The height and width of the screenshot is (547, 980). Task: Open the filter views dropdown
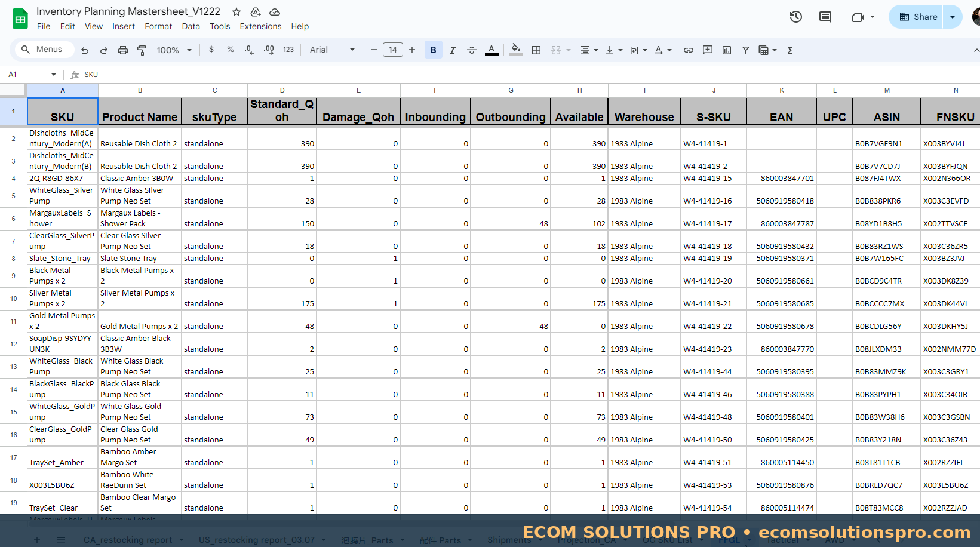[767, 50]
